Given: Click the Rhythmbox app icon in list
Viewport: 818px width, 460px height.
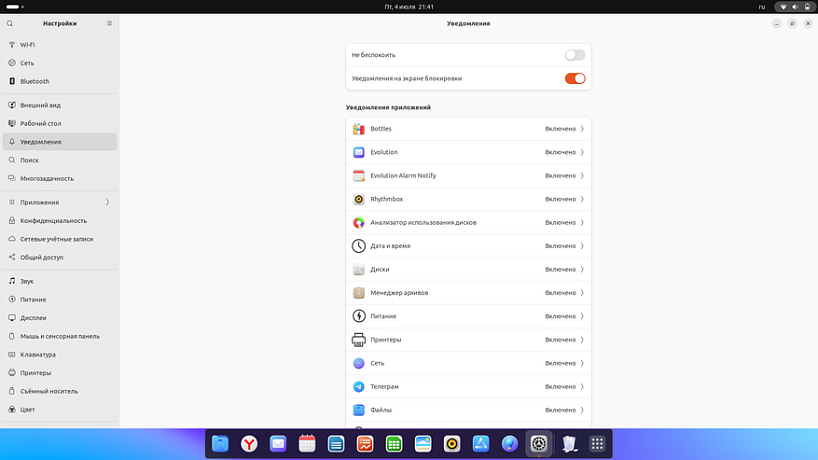Looking at the screenshot, I should [x=359, y=199].
